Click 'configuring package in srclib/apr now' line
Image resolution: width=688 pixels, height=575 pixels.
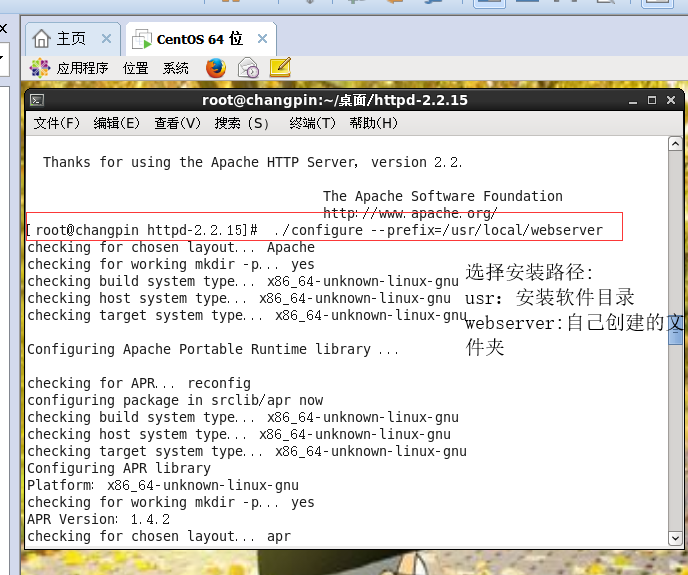[x=175, y=400]
